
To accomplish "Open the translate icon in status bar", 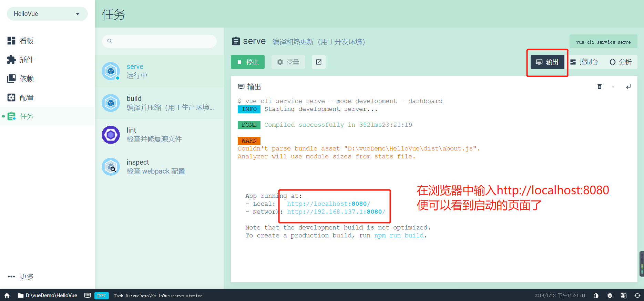I will (x=623, y=295).
